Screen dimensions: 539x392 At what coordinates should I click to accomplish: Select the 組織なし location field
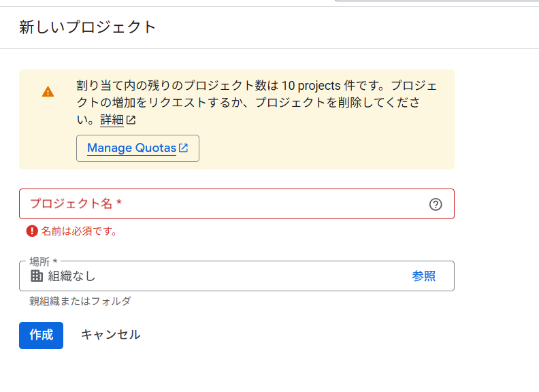(204, 276)
